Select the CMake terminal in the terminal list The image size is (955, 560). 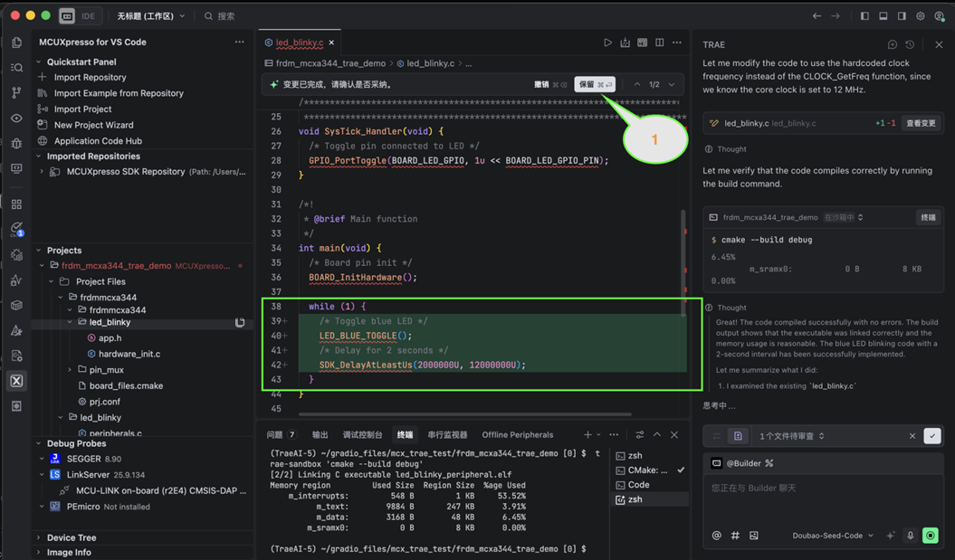pos(649,470)
